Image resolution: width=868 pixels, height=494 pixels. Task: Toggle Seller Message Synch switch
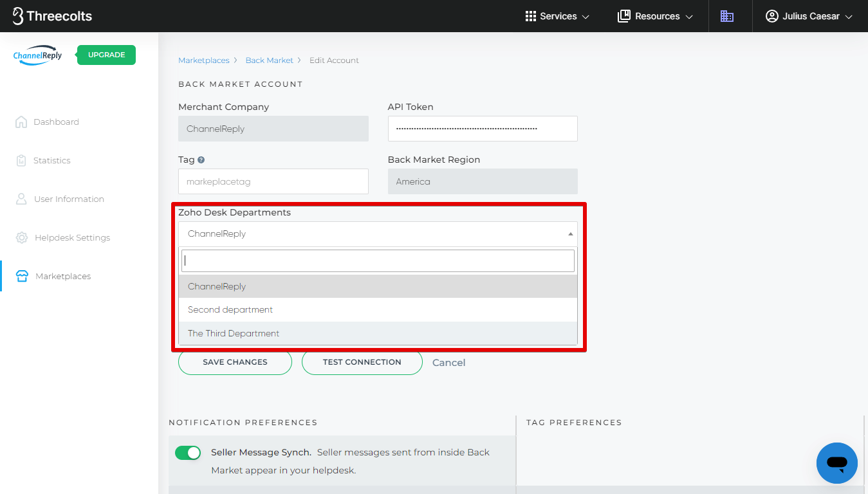[188, 453]
